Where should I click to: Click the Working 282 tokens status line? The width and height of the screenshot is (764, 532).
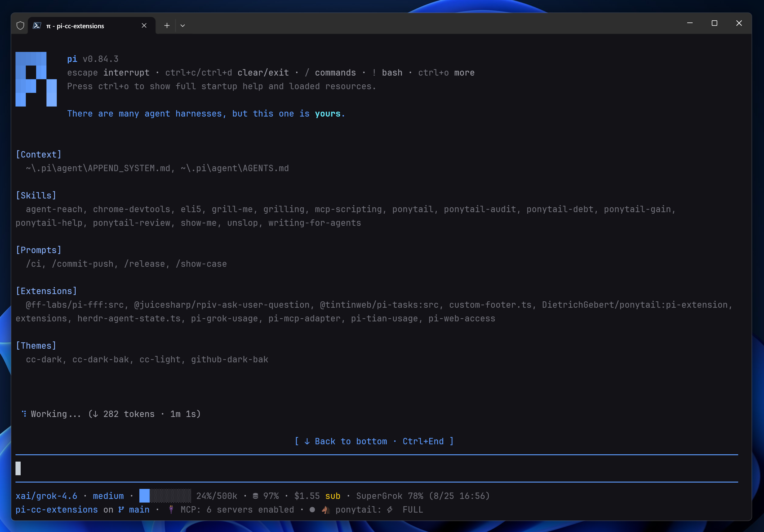pos(111,414)
